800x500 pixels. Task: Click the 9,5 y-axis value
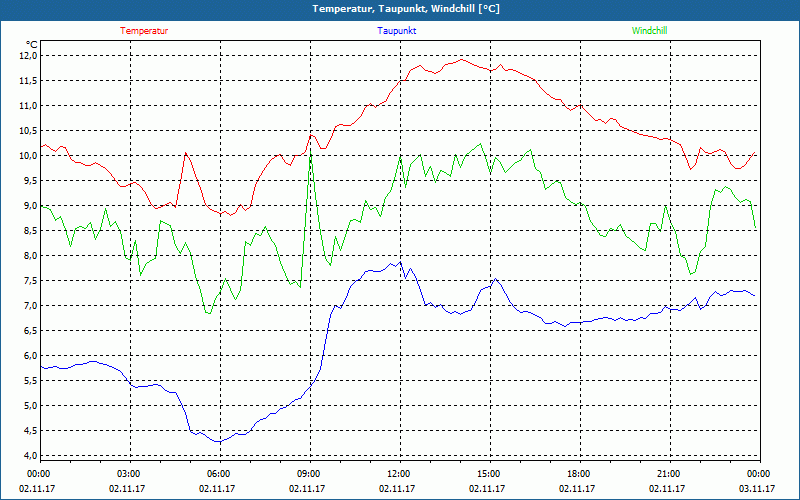tap(31, 181)
